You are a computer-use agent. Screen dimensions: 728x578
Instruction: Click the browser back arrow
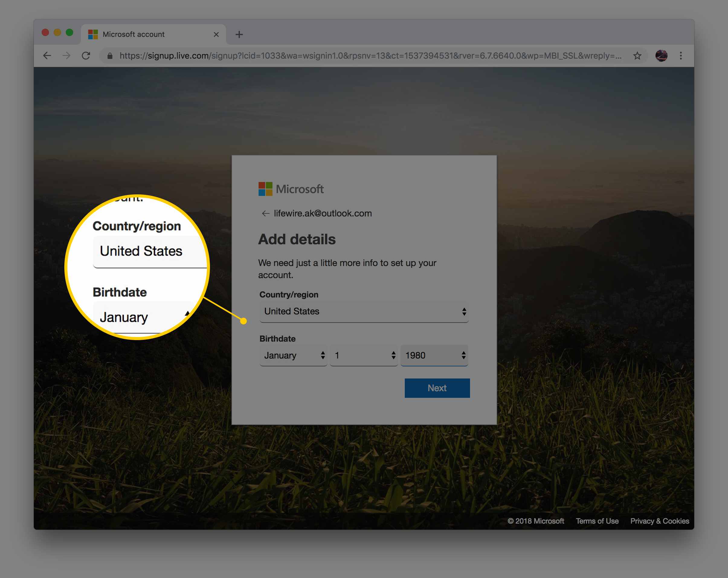click(47, 55)
